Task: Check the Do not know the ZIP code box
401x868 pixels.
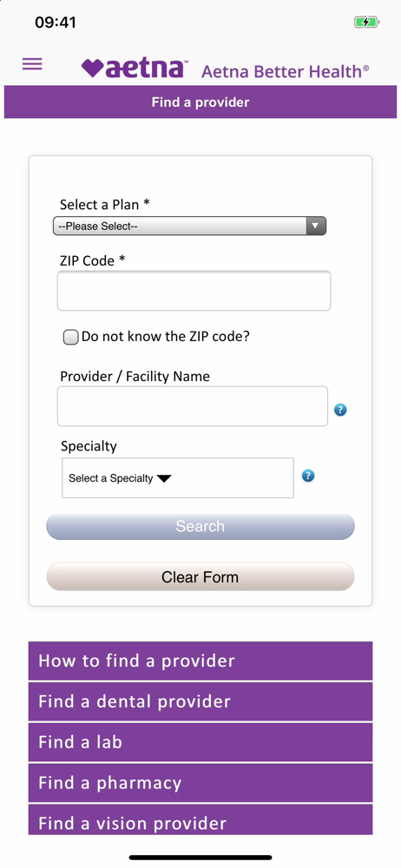Action: click(x=71, y=337)
